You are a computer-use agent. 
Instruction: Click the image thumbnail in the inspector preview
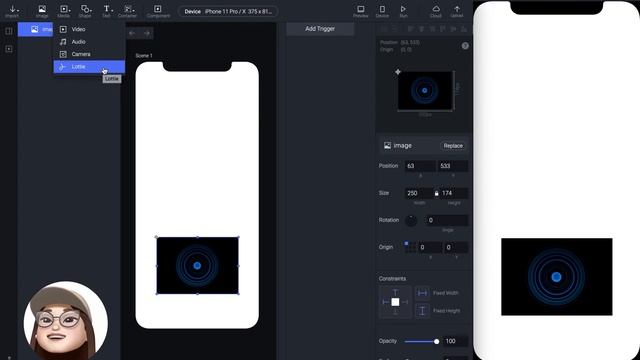click(x=425, y=91)
